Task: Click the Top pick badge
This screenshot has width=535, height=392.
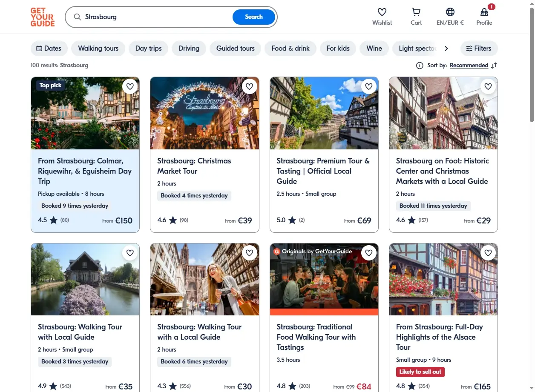Action: [51, 86]
